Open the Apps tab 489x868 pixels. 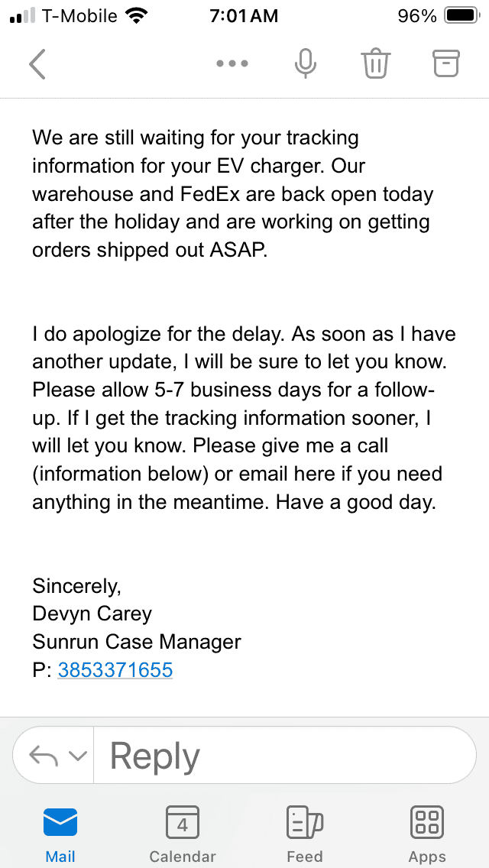[x=427, y=834]
